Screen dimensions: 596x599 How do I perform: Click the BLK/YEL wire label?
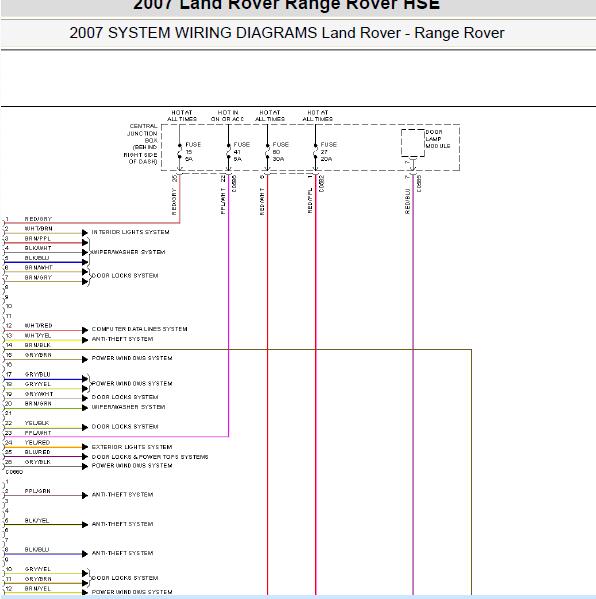click(x=37, y=520)
